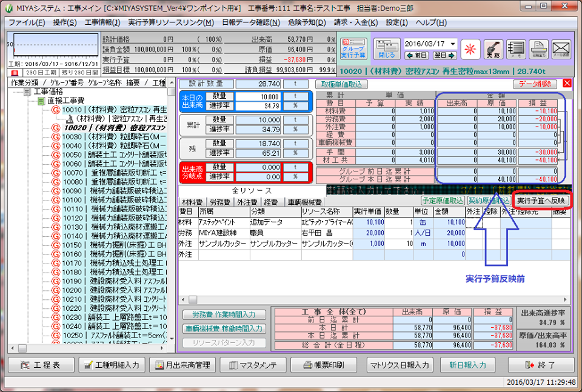Click the G icon of row 10100
This screenshot has height=392, width=582.
click(x=55, y=200)
